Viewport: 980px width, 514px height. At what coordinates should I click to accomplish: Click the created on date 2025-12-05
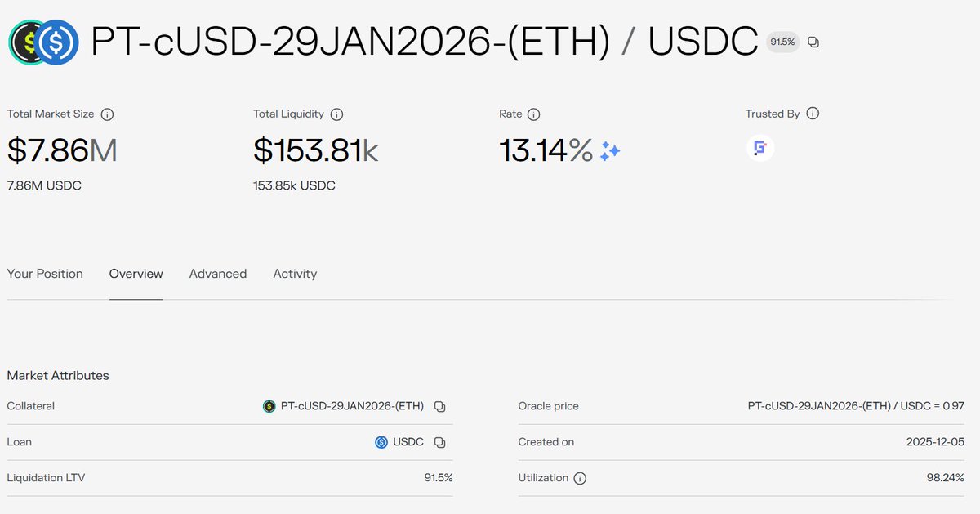pos(935,442)
